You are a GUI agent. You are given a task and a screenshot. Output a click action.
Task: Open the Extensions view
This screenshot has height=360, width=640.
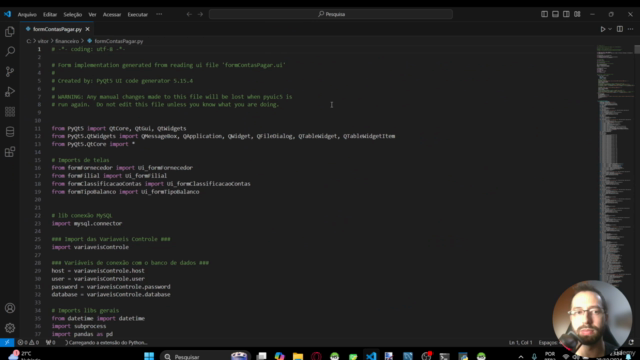[10, 152]
